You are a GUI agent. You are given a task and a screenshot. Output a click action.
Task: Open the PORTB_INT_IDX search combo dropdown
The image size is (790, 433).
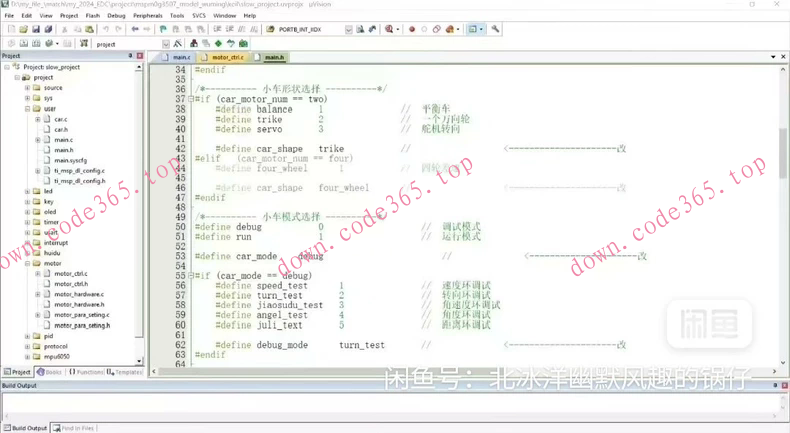click(x=349, y=30)
